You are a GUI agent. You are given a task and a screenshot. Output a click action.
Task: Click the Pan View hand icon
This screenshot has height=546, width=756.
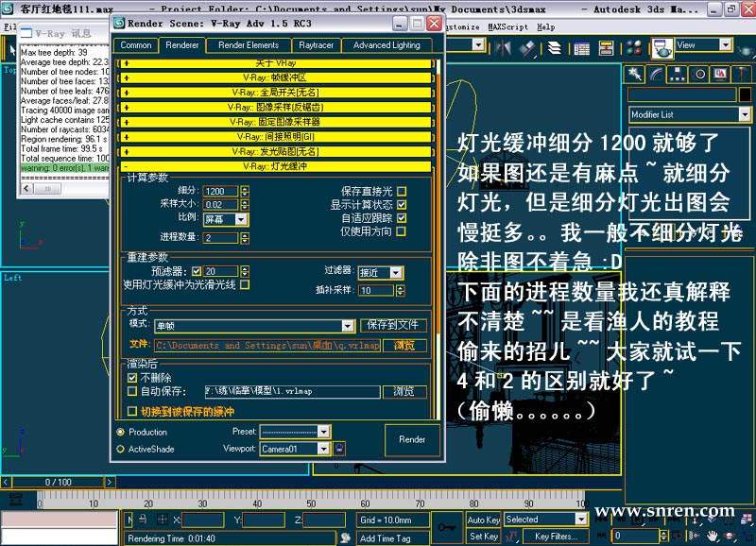[713, 536]
